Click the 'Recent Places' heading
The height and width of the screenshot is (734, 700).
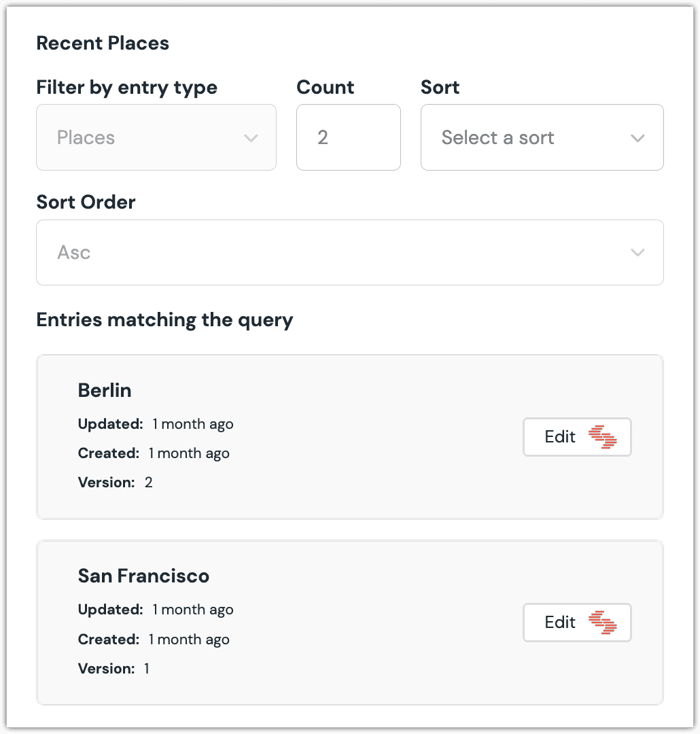[x=103, y=43]
